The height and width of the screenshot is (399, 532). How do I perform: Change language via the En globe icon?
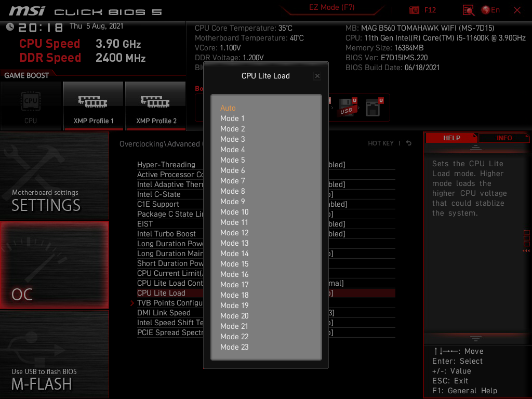[490, 10]
